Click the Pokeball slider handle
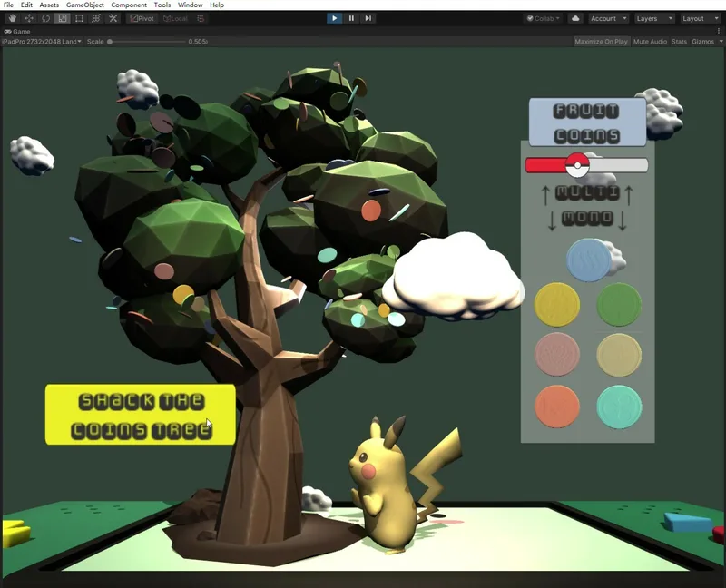Image resolution: width=726 pixels, height=588 pixels. [x=577, y=165]
